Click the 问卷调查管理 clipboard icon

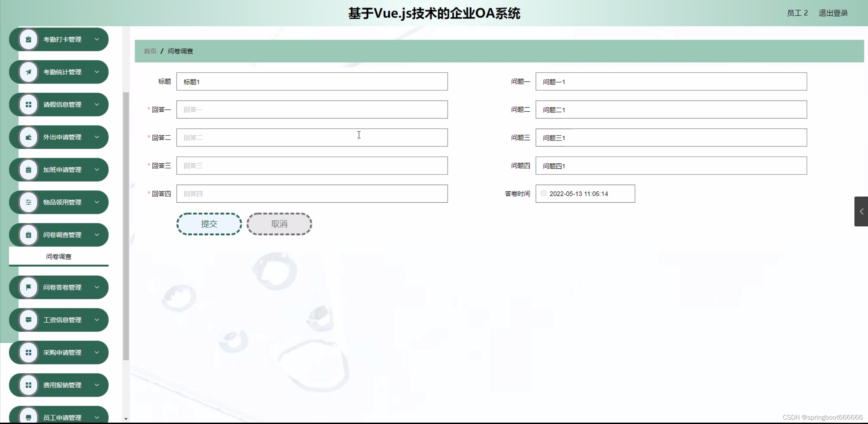pyautogui.click(x=29, y=235)
